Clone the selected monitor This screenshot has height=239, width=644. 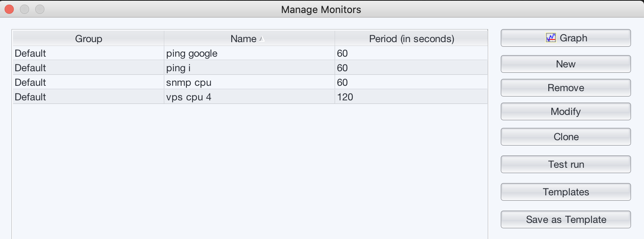566,137
